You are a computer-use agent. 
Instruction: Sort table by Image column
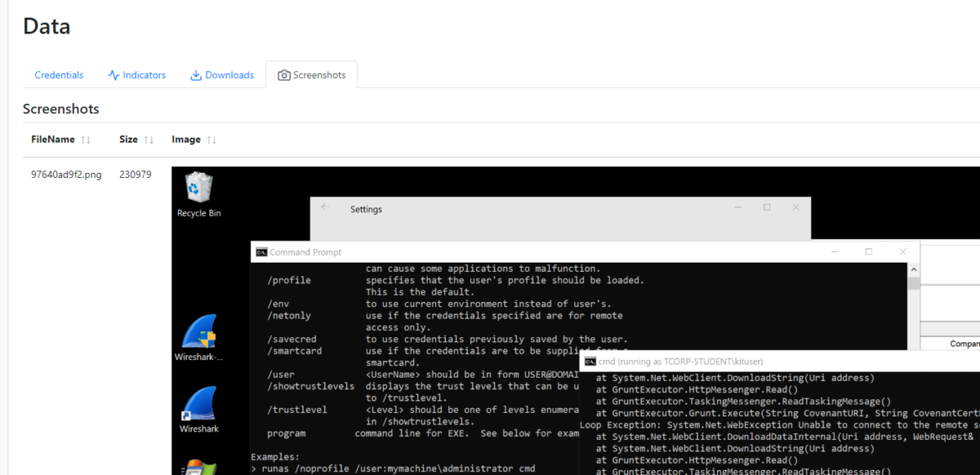[194, 140]
